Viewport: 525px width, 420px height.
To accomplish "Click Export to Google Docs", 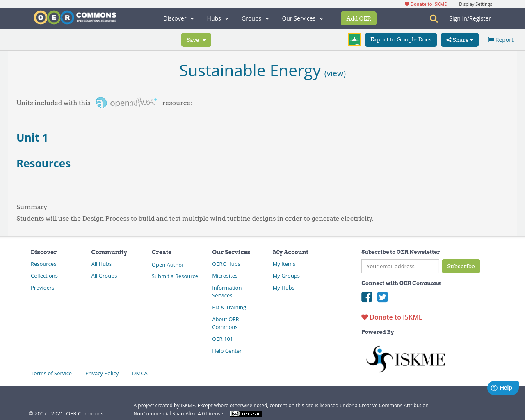I will click(x=401, y=39).
